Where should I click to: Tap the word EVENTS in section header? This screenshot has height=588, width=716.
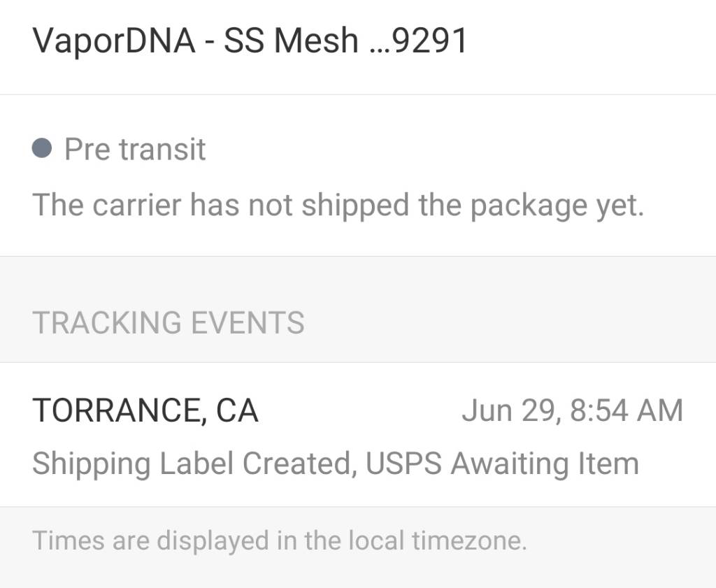[x=248, y=323]
